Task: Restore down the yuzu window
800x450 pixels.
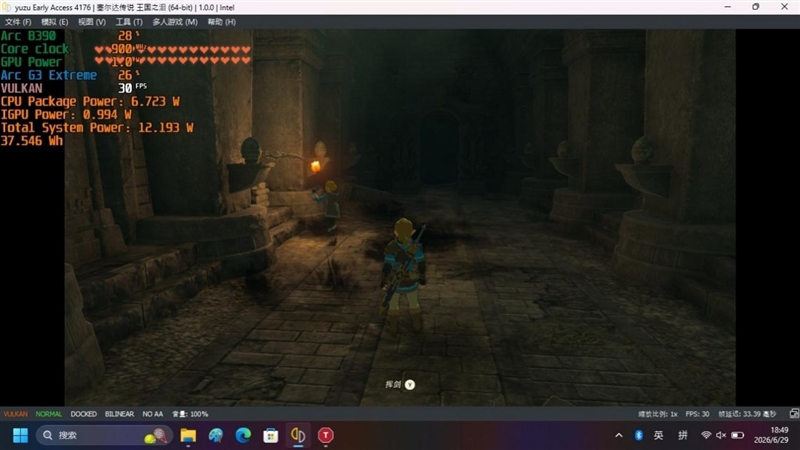Action: 756,7
